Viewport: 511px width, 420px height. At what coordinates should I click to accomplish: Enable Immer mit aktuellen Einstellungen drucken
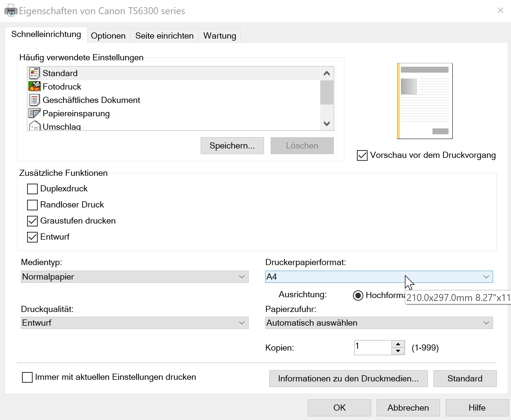27,377
